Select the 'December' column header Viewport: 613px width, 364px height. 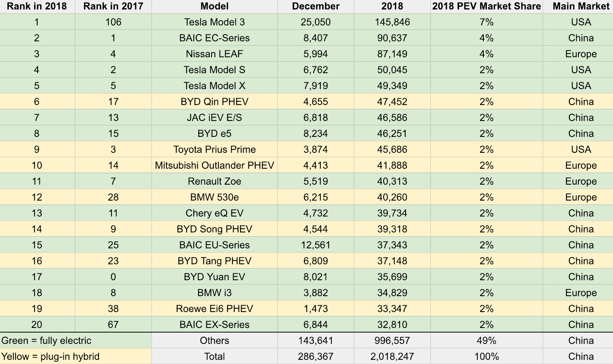315,6
